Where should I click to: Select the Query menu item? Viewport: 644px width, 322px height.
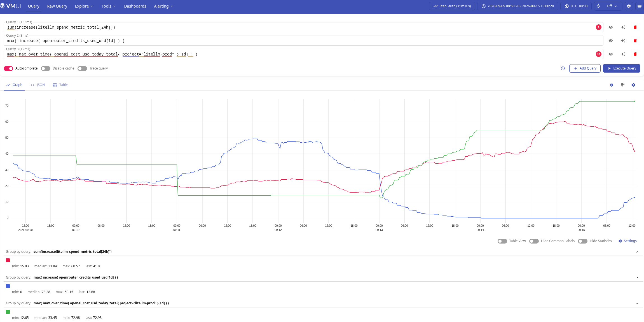point(34,6)
